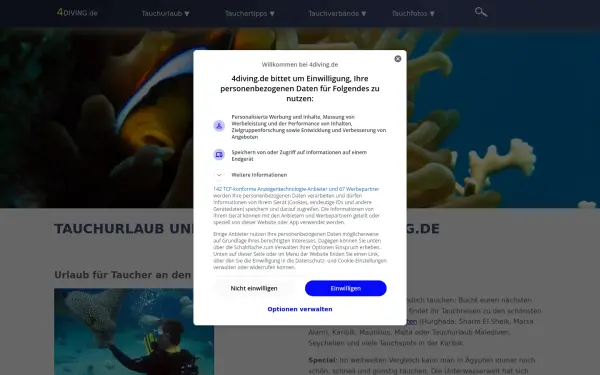The width and height of the screenshot is (600, 375).
Task: Click the 'Urlaub für Taucher an den' heading
Action: coord(122,275)
